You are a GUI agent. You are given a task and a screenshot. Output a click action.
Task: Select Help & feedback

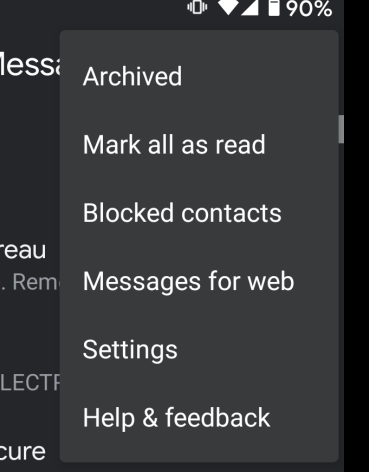[199, 417]
